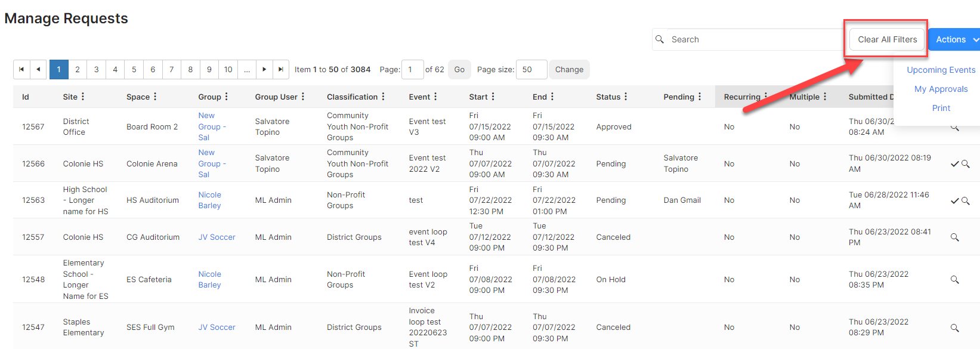Viewport: 980px width, 349px height.
Task: Open Nicole Barley link for request 12563
Action: point(210,200)
